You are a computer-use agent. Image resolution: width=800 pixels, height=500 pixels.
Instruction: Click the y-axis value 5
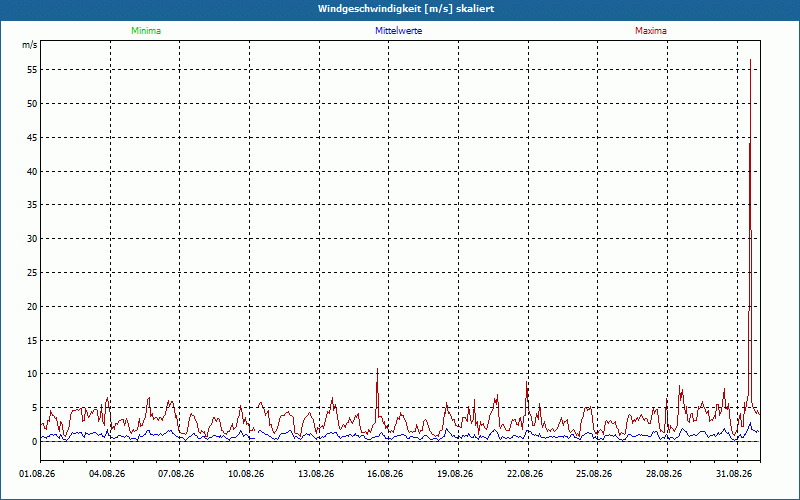pyautogui.click(x=35, y=408)
